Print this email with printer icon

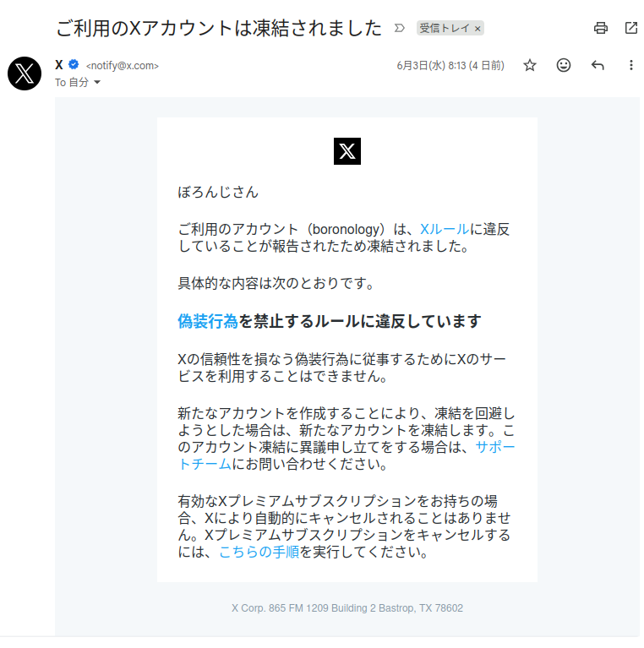[x=600, y=28]
